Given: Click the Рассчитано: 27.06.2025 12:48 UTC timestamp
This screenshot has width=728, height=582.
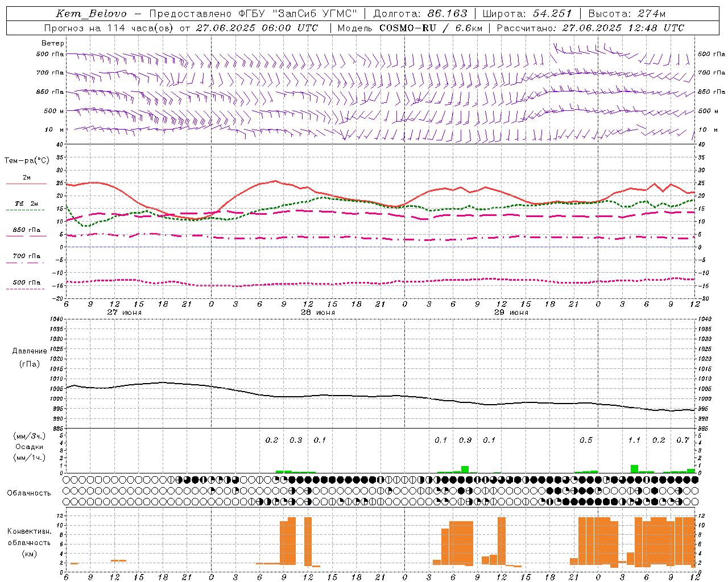Looking at the screenshot, I should pos(590,28).
